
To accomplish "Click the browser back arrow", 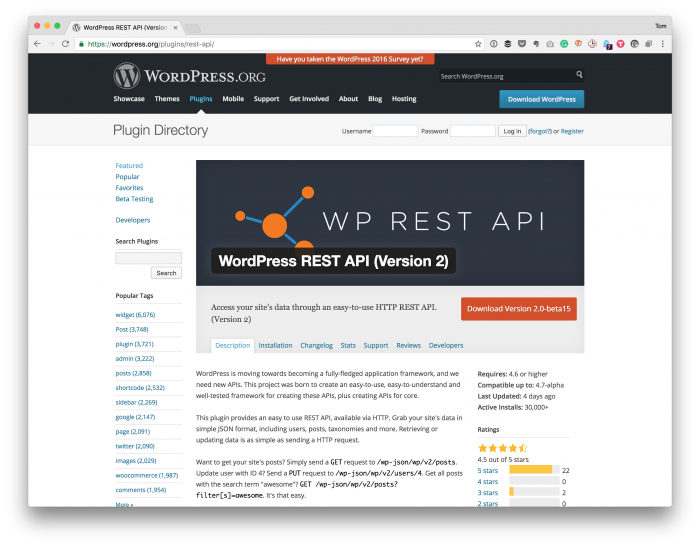I will pos(37,44).
